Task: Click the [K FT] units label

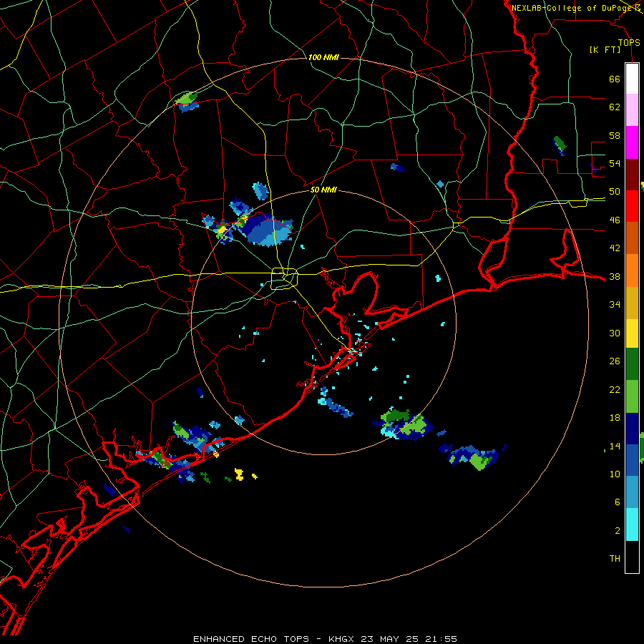Action: 605,49
